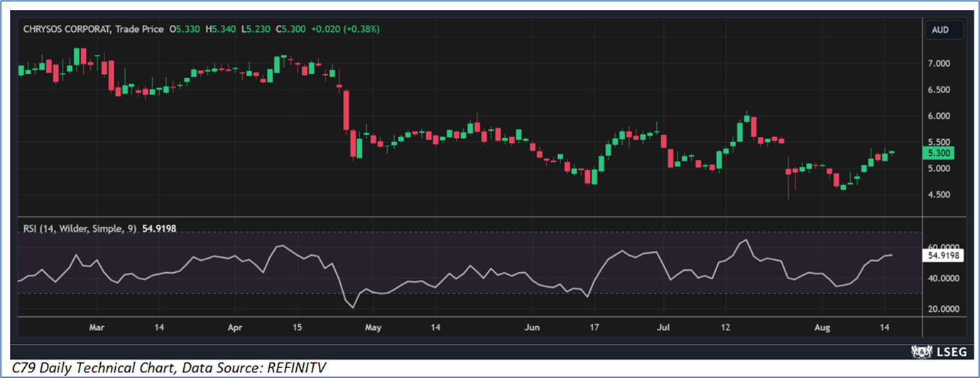The height and width of the screenshot is (378, 980).
Task: Click the 7.000 price axis label
Action: point(940,64)
